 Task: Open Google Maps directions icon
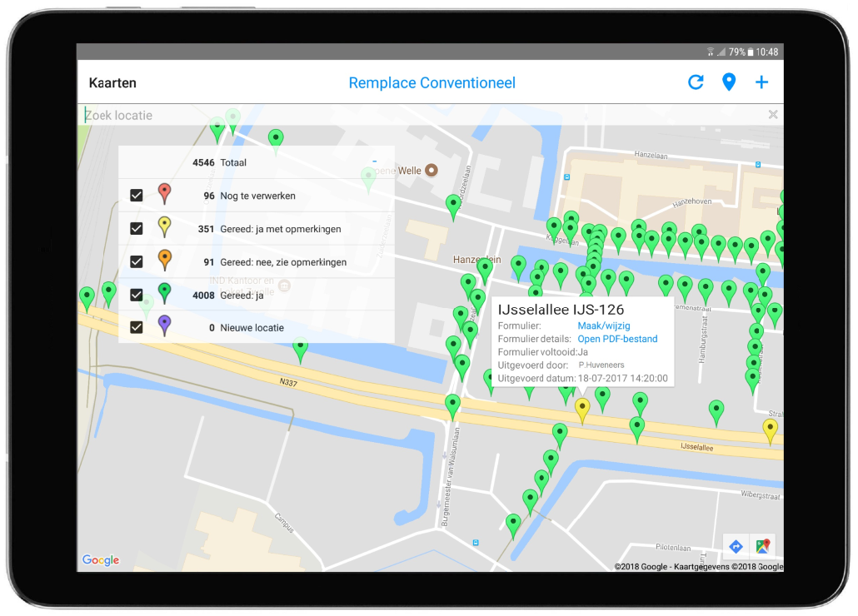point(736,546)
